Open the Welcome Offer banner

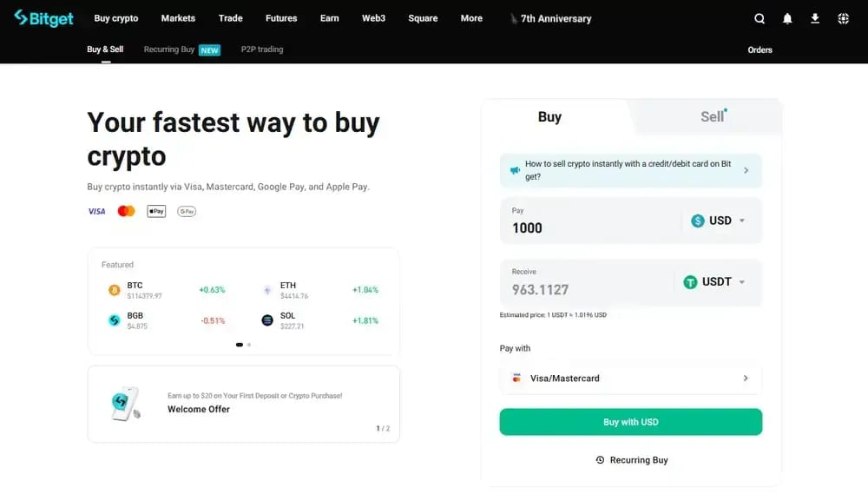(x=244, y=404)
